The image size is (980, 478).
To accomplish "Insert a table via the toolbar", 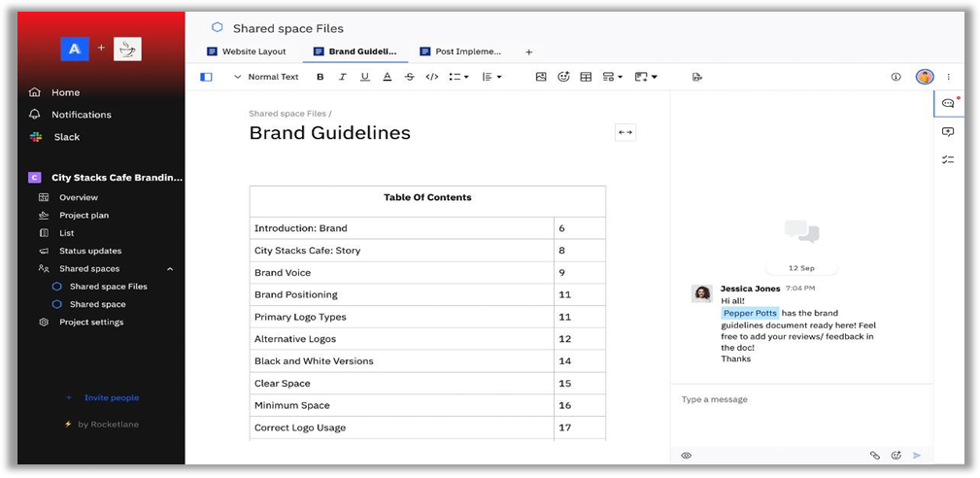I will 586,77.
